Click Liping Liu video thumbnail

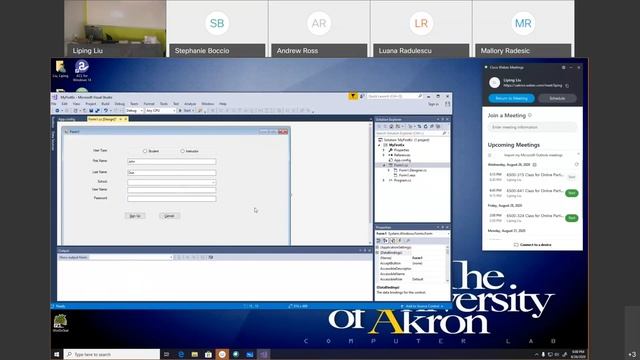116,28
